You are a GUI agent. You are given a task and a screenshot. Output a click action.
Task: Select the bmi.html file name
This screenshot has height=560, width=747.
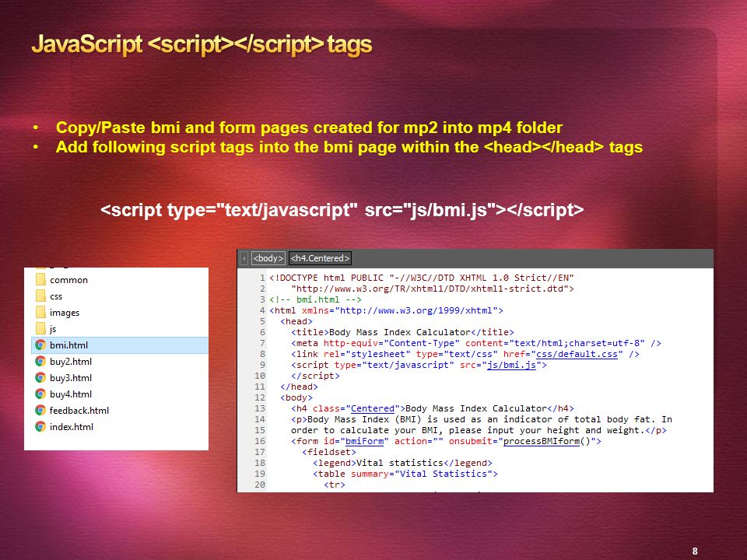pyautogui.click(x=68, y=345)
